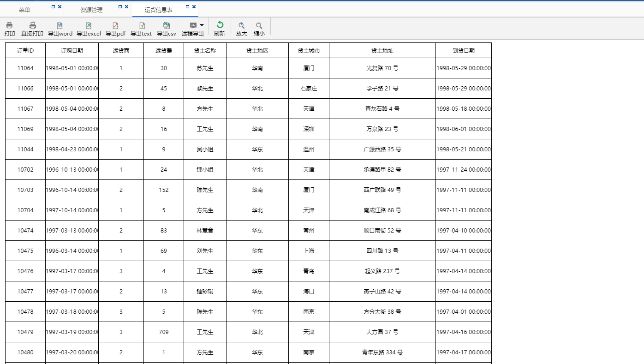Click the 直接打印 direct print icon
644x364 pixels.
coord(32,25)
